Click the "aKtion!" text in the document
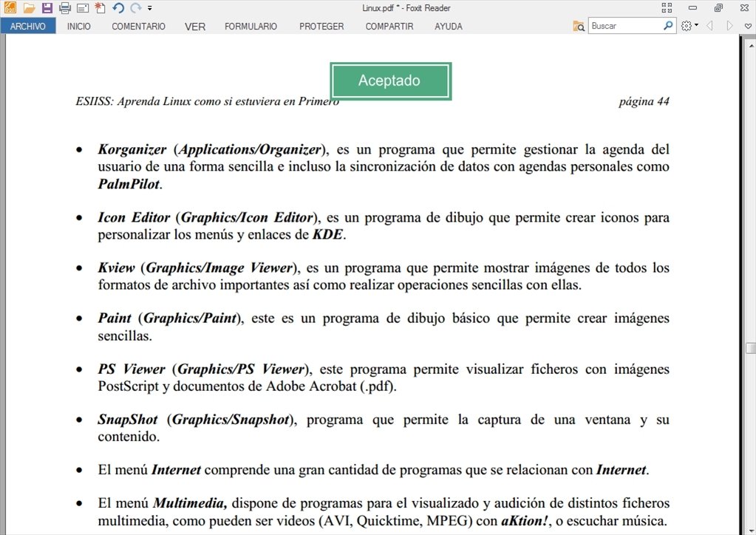The height and width of the screenshot is (535, 756). pos(525,521)
